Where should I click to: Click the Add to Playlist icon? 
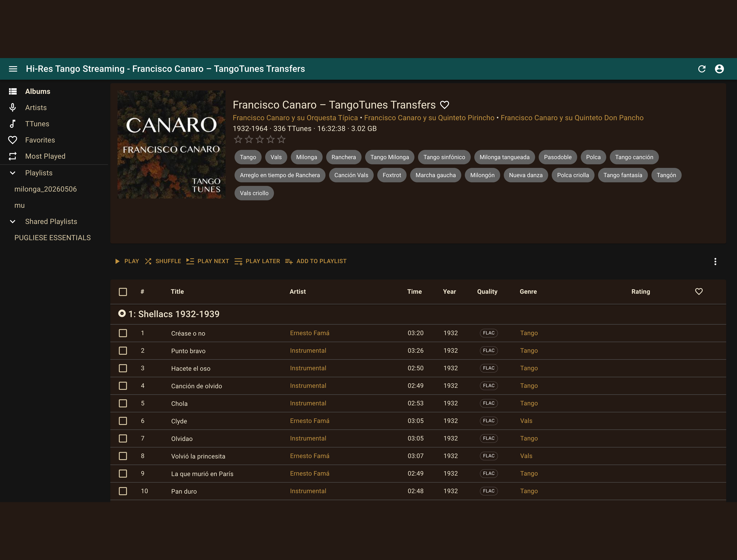pos(289,262)
